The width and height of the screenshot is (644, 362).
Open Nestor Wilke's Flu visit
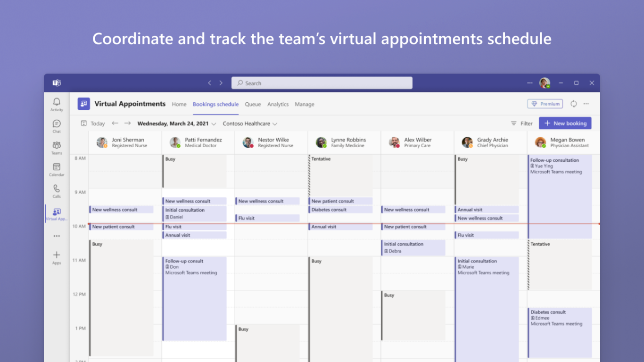pyautogui.click(x=267, y=218)
